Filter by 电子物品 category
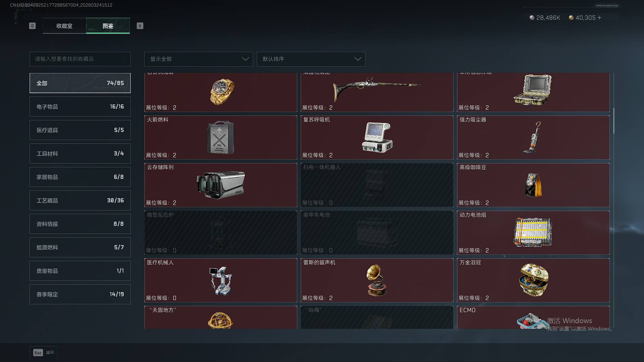This screenshot has height=362, width=644. 80,107
